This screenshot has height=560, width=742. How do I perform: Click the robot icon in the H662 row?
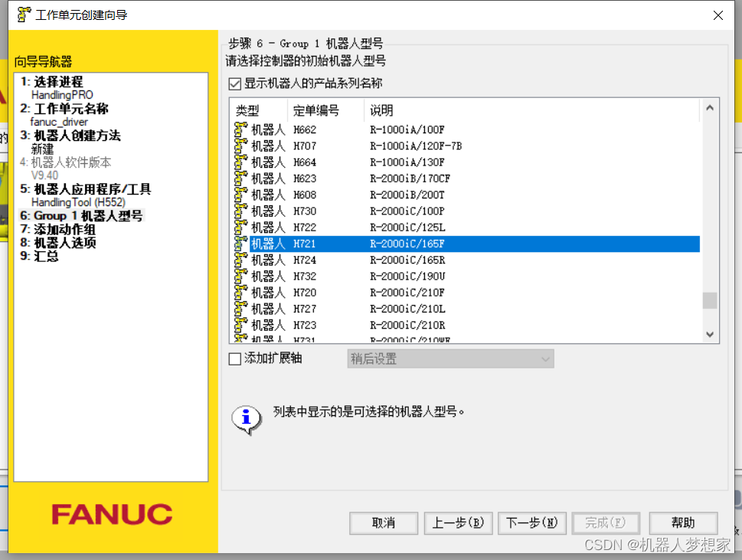241,129
